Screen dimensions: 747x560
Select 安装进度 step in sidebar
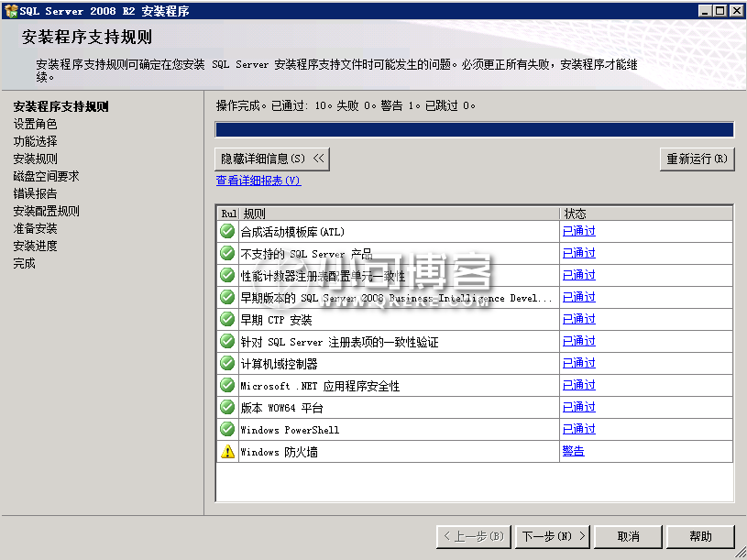pos(35,247)
